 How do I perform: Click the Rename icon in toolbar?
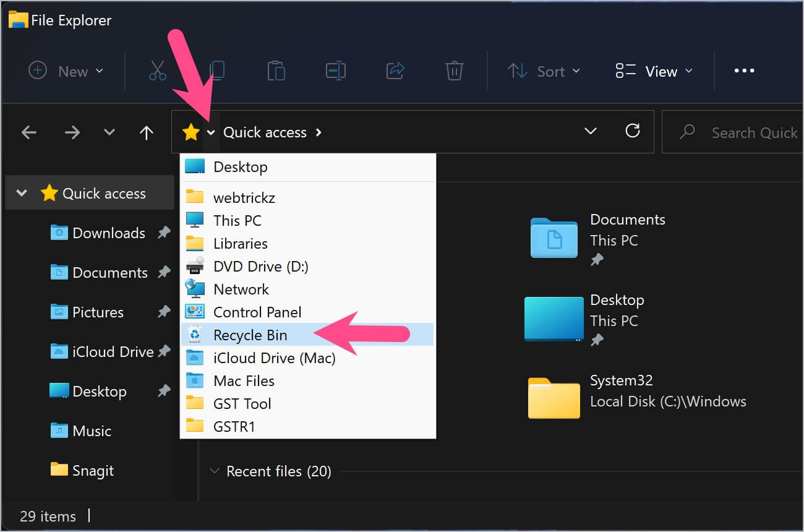pyautogui.click(x=335, y=71)
